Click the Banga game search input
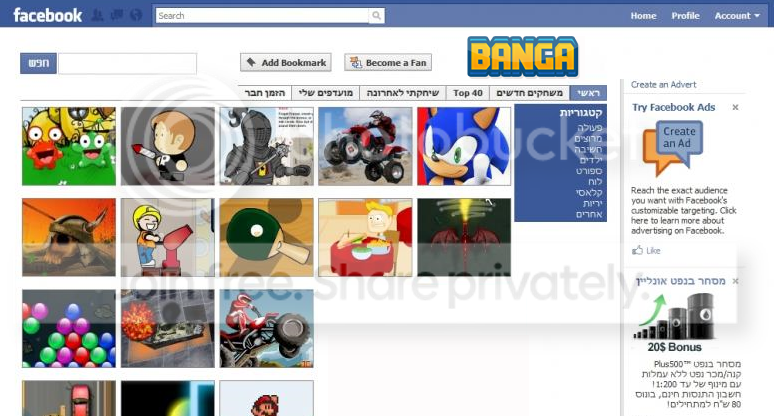 point(127,64)
